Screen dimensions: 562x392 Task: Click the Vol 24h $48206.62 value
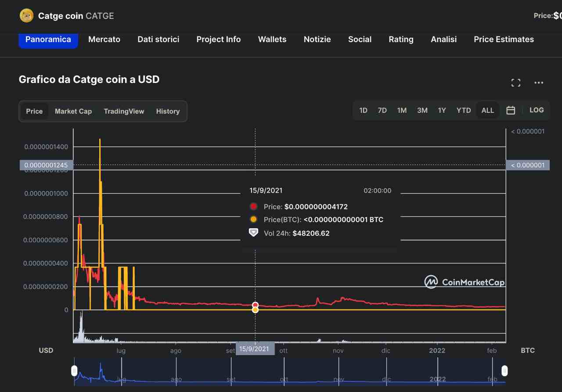coord(311,234)
